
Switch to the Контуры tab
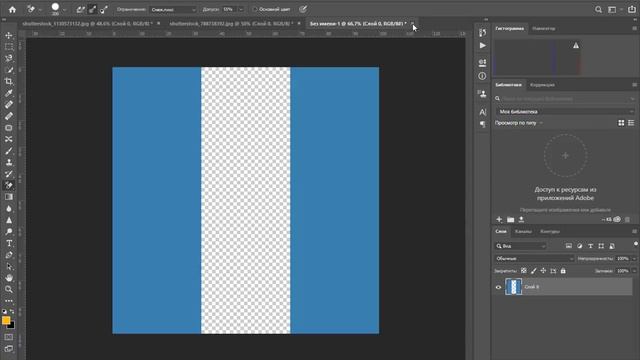[x=550, y=231]
